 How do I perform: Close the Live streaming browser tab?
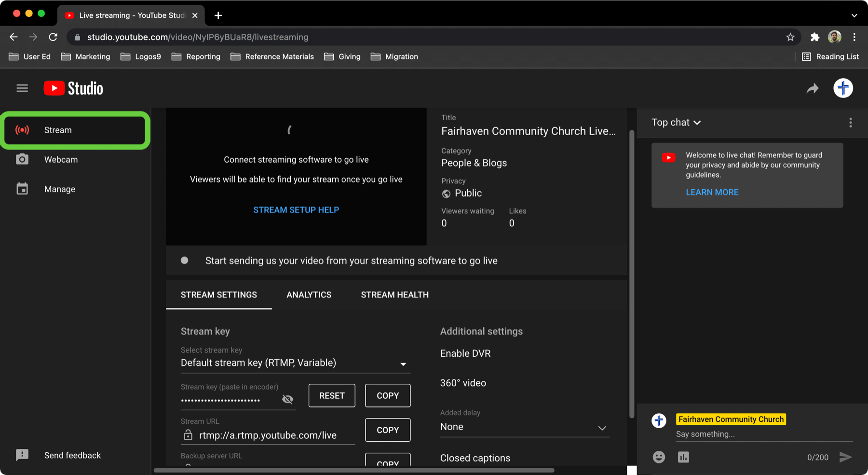pyautogui.click(x=195, y=15)
